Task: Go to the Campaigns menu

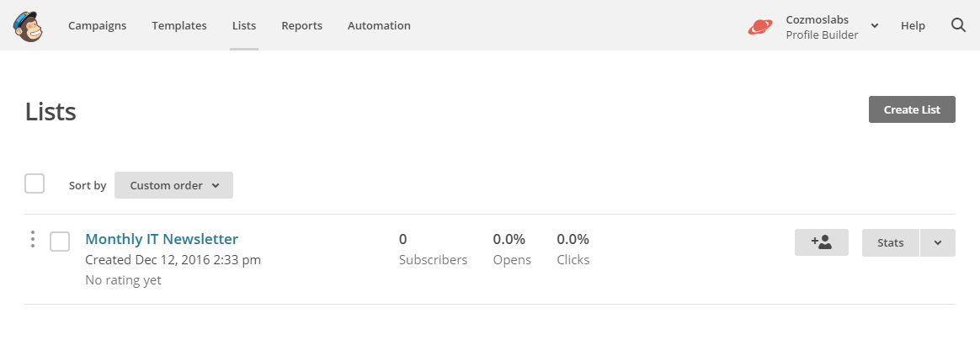Action: point(97,25)
